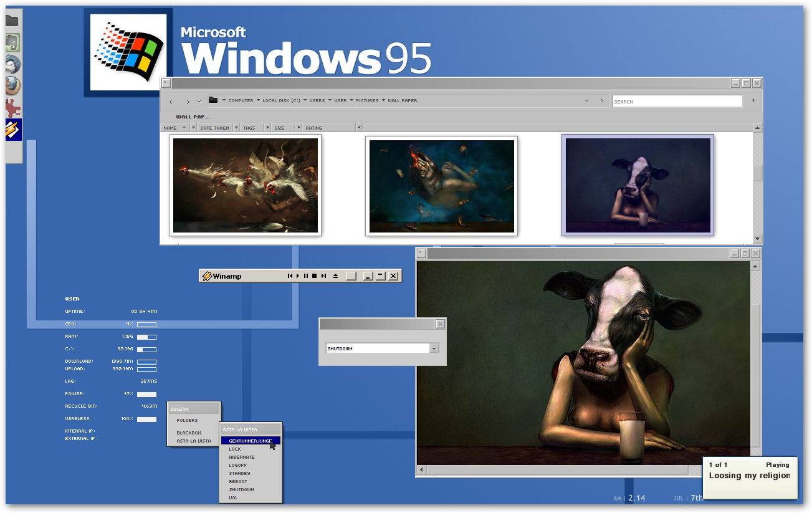Choose Hibernate from the Asta La Vista menu
Screen dimensions: 812x513
click(x=251, y=457)
